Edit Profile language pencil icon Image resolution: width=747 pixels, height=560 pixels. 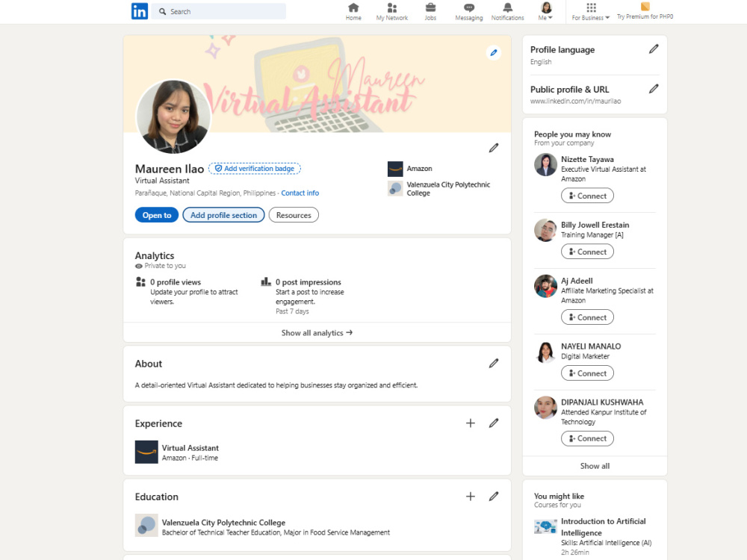[654, 49]
